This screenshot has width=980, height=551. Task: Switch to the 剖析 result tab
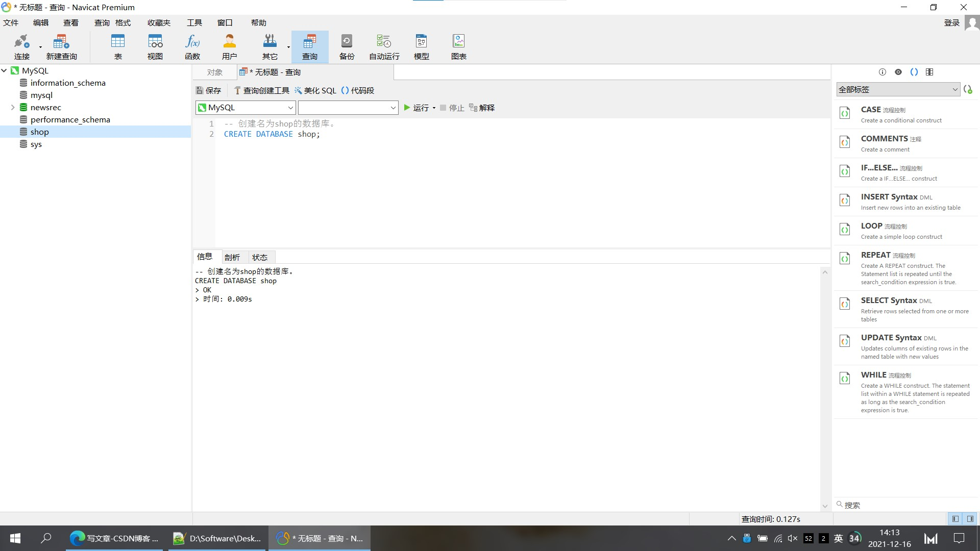[x=232, y=257]
